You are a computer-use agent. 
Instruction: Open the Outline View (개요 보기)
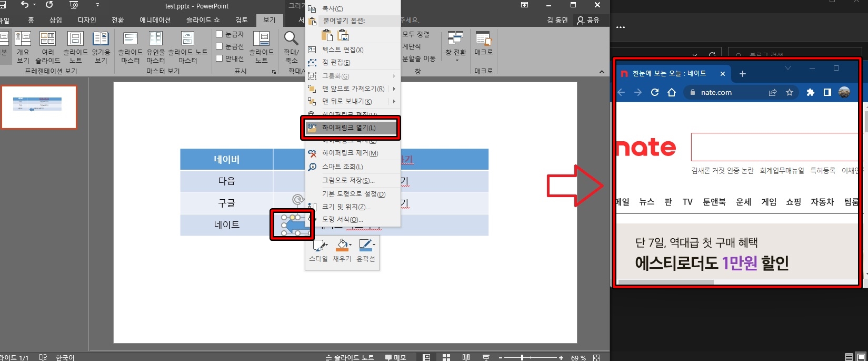point(23,47)
